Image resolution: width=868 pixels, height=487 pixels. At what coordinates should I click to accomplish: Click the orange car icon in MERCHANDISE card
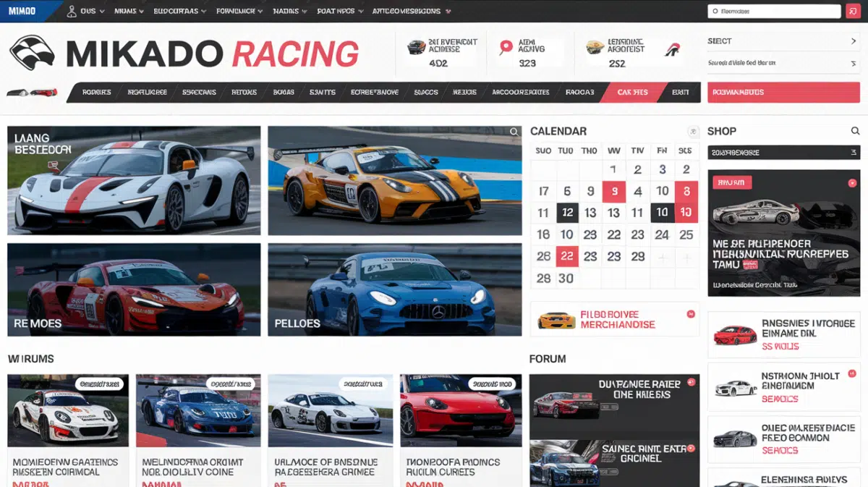click(557, 319)
